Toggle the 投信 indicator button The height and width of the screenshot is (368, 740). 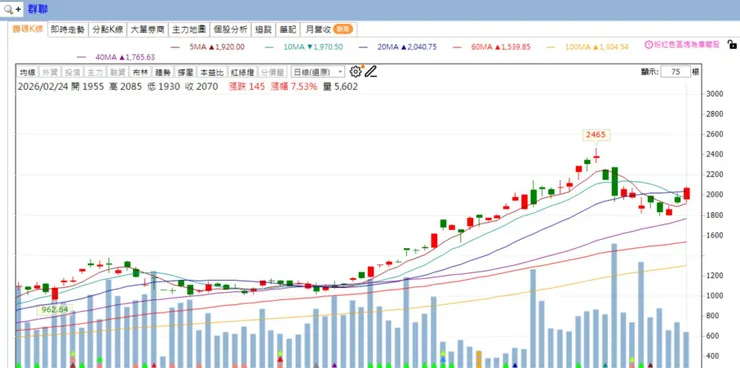72,72
